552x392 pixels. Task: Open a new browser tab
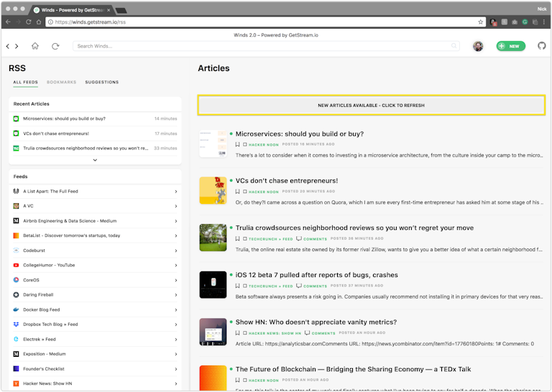pos(121,11)
